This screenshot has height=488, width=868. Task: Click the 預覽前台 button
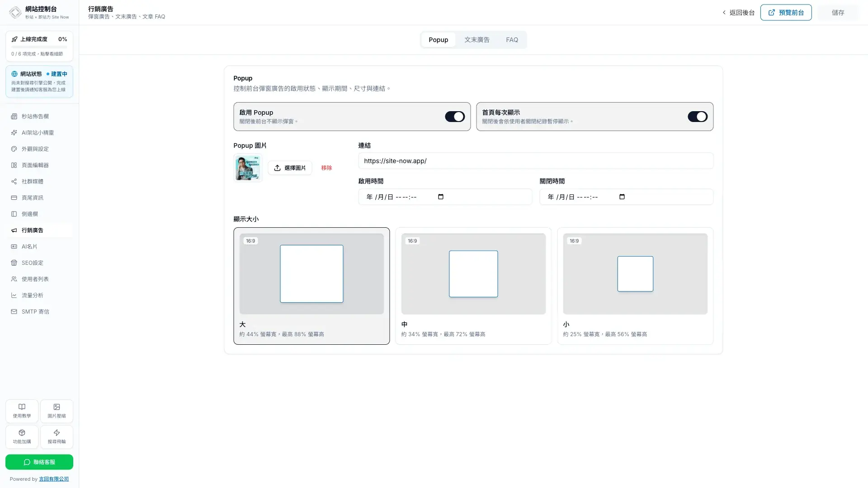(x=786, y=13)
